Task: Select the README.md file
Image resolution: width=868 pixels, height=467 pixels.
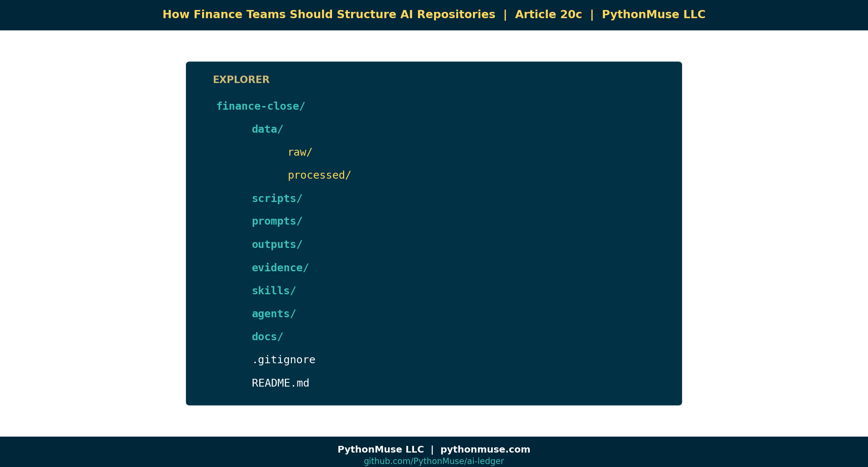Action: point(280,383)
